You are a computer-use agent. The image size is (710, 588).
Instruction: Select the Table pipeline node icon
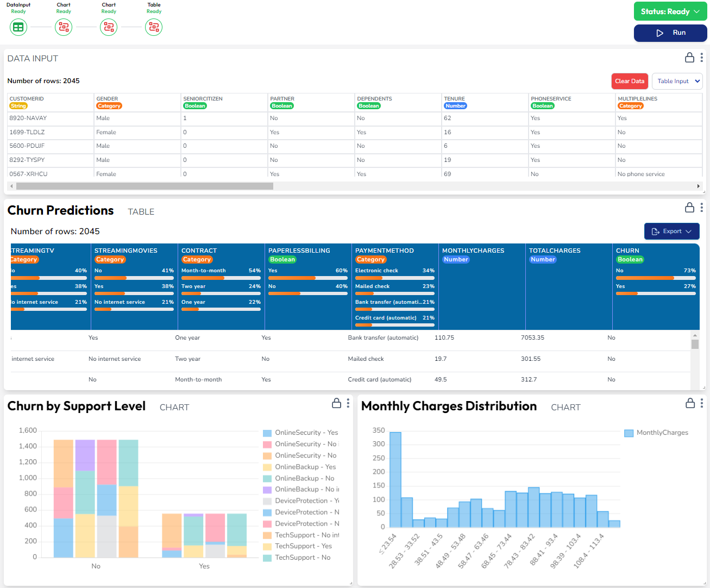click(154, 27)
